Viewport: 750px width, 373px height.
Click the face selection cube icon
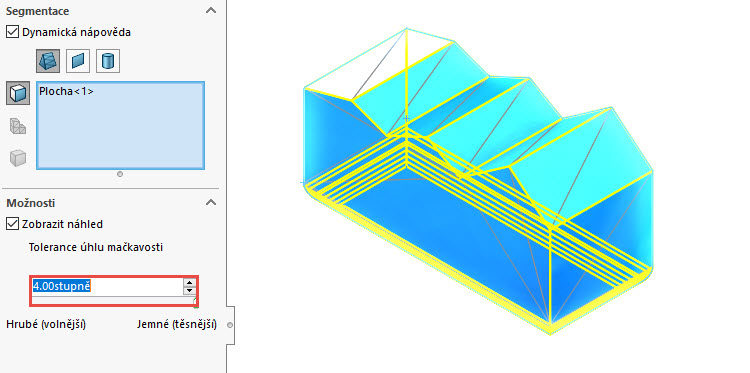coord(18,93)
